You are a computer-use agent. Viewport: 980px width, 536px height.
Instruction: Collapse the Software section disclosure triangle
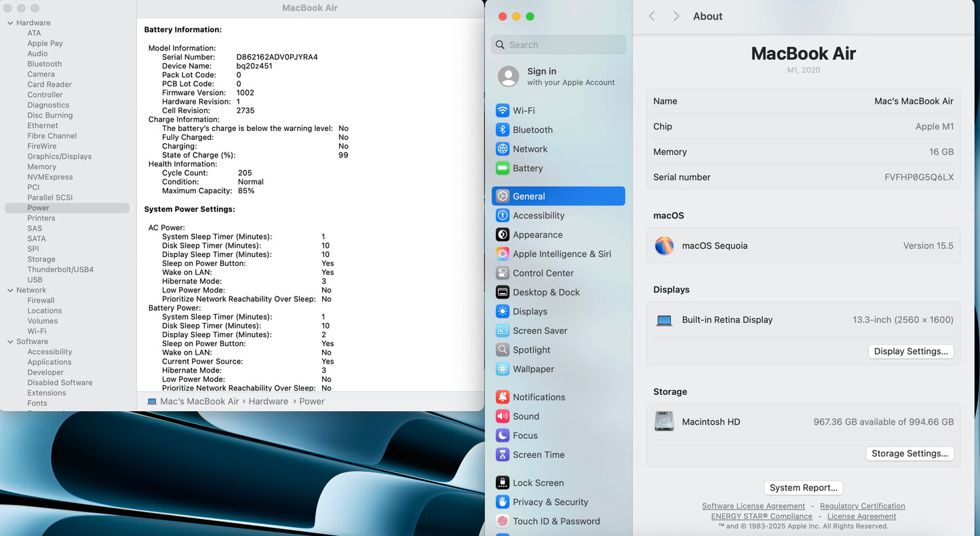coord(10,342)
